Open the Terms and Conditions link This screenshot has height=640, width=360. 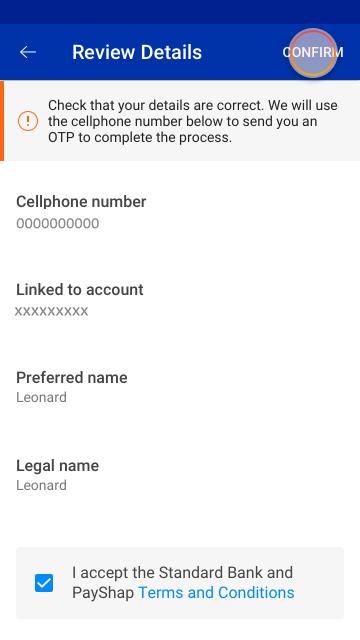(x=216, y=593)
